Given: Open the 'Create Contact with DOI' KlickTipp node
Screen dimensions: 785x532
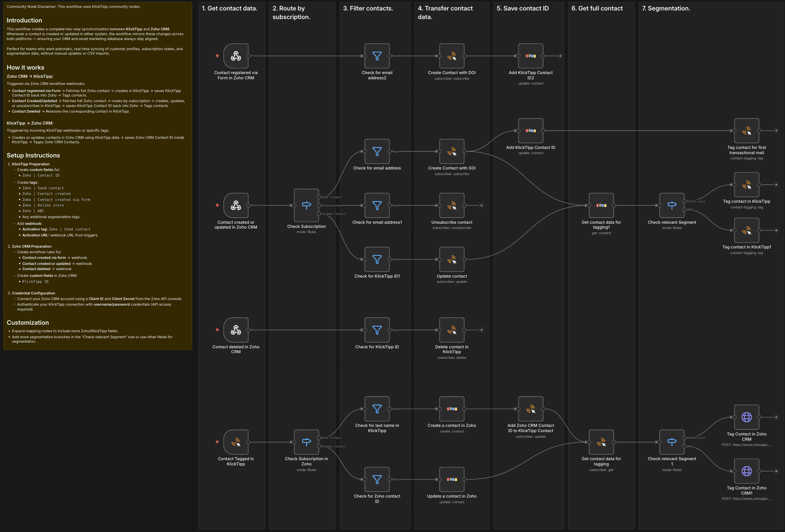Looking at the screenshot, I should 452,56.
